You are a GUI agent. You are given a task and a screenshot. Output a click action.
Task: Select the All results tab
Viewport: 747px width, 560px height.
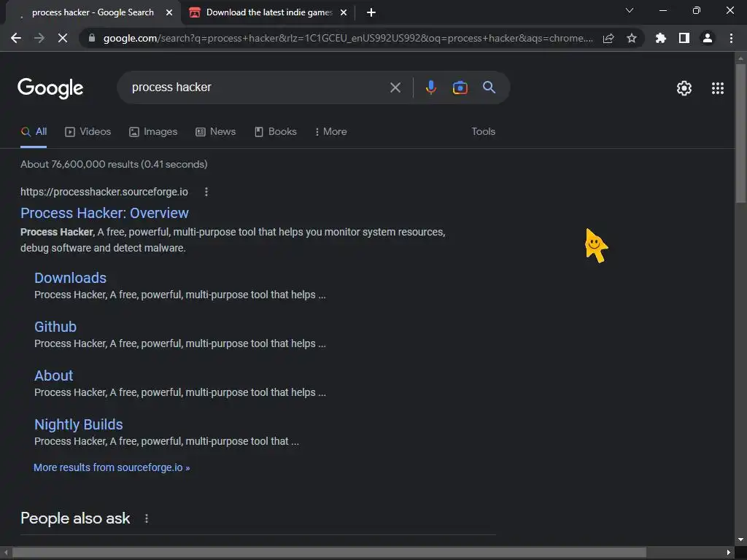pyautogui.click(x=34, y=132)
